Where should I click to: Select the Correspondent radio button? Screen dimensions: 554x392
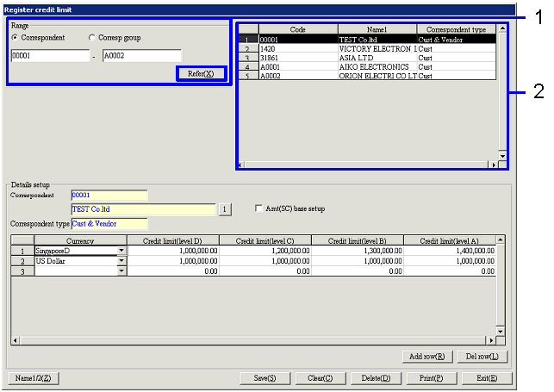(x=16, y=38)
